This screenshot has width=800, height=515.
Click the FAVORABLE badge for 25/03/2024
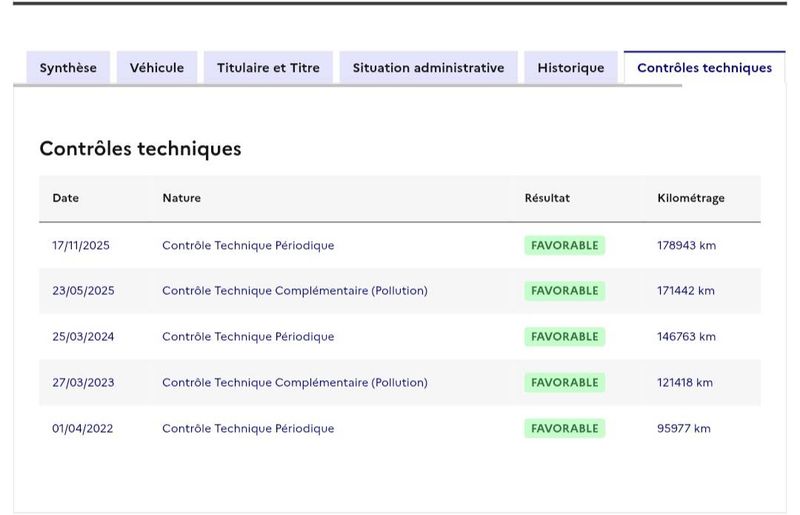click(565, 337)
